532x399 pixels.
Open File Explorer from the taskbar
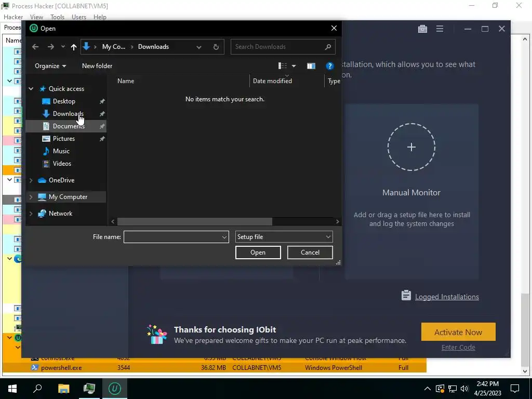tap(63, 389)
